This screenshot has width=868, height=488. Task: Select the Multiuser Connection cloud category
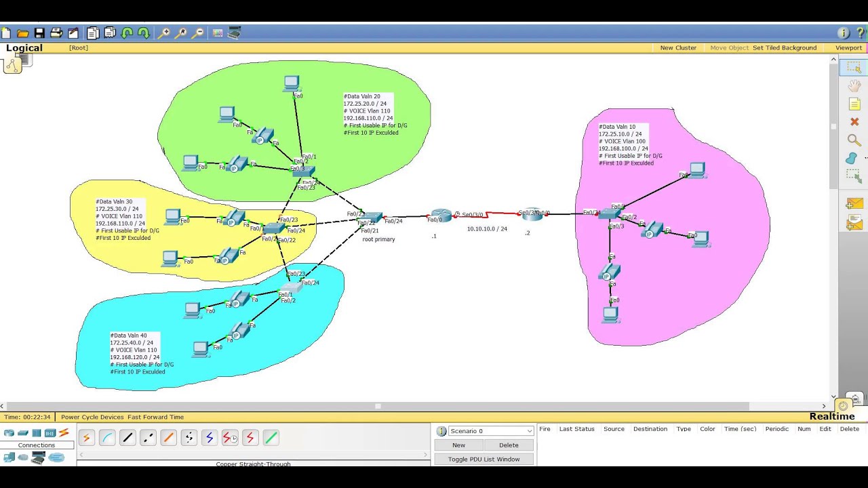click(x=56, y=457)
